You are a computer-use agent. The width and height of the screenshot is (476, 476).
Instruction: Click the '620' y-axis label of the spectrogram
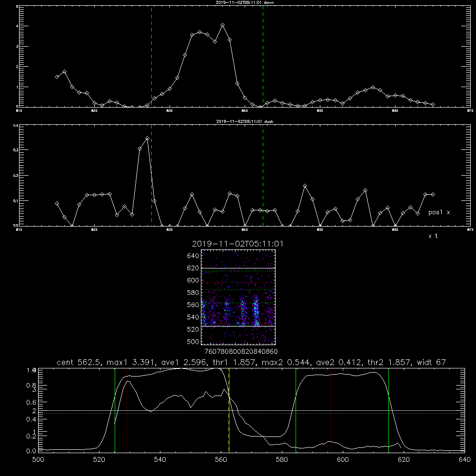pos(193,268)
